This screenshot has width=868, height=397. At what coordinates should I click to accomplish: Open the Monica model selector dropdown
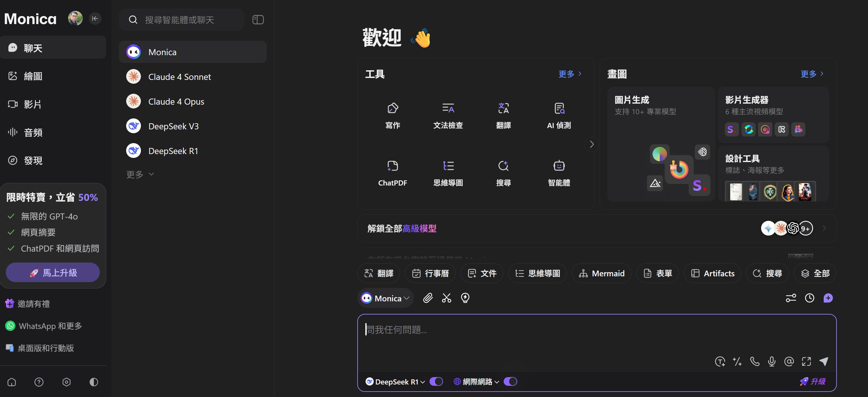point(385,298)
